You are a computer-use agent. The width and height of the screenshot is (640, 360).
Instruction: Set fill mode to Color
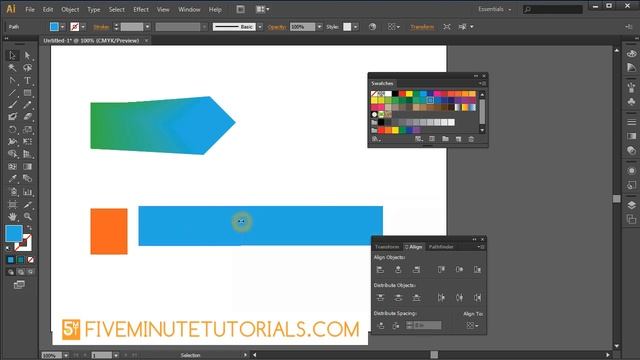11,260
